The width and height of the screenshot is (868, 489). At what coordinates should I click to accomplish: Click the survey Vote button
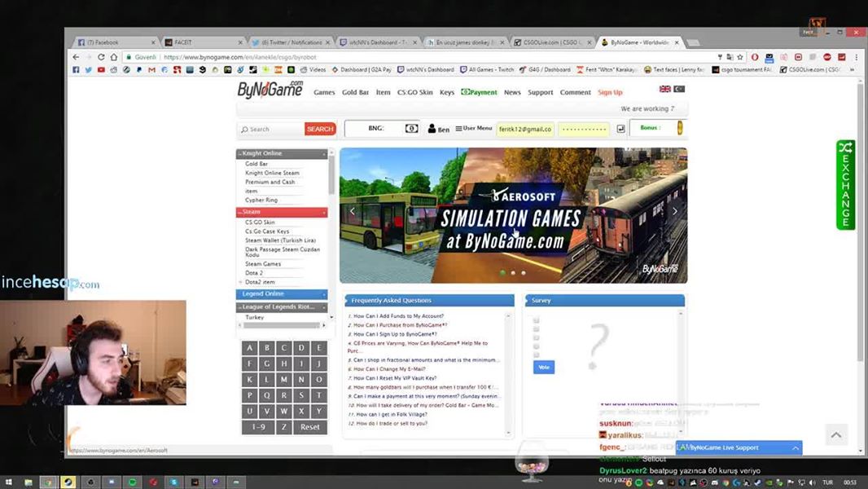tap(544, 368)
